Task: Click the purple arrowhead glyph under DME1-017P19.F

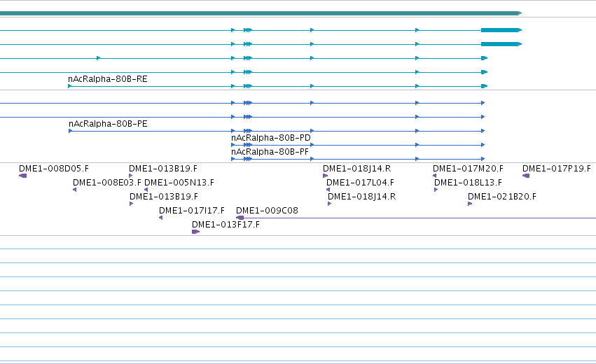Action: [x=526, y=176]
